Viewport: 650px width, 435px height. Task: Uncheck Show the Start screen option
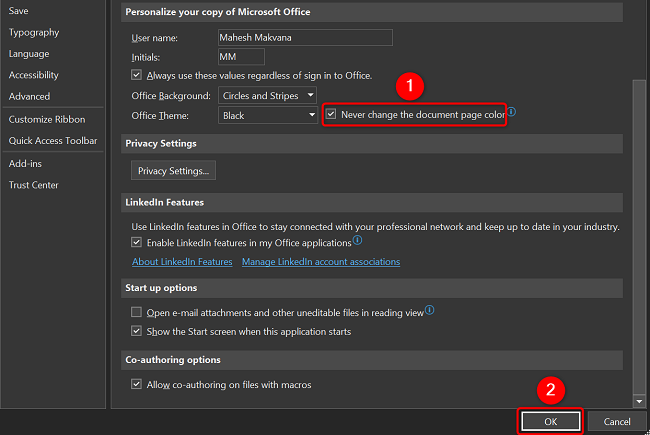137,331
